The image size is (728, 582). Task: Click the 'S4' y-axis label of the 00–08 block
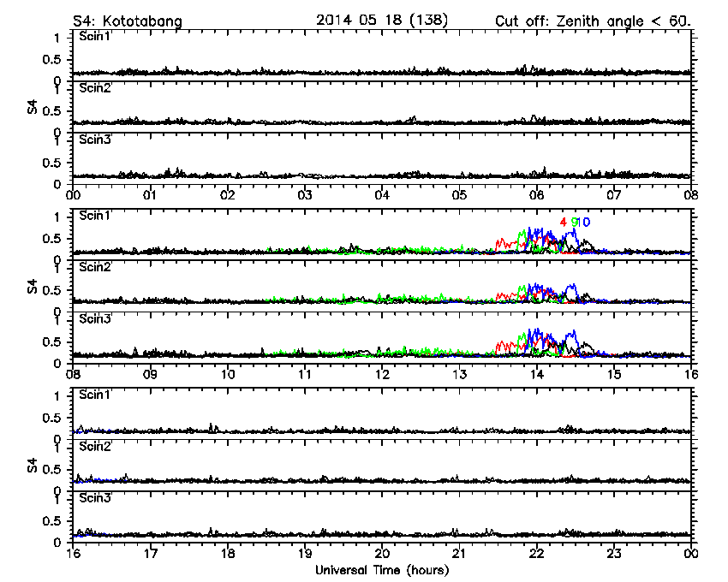tap(32, 107)
